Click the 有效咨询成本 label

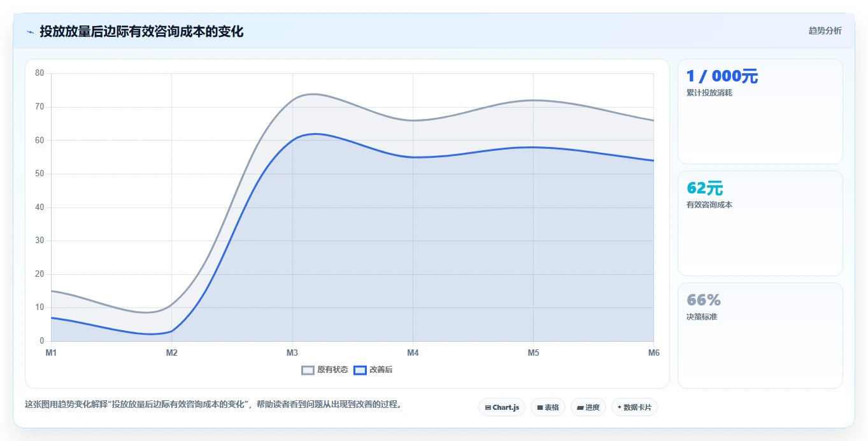(x=709, y=205)
